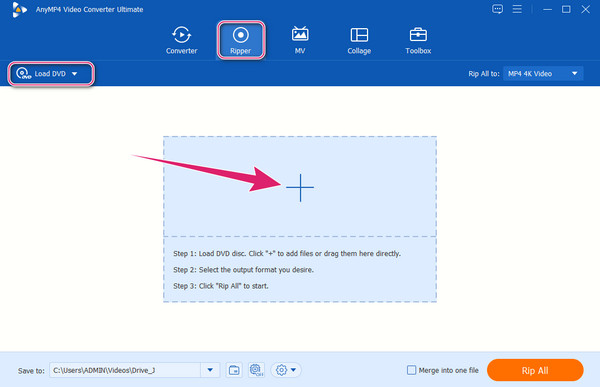Close the AnyMP4 window
Screen dimensions: 600x387
(585, 9)
